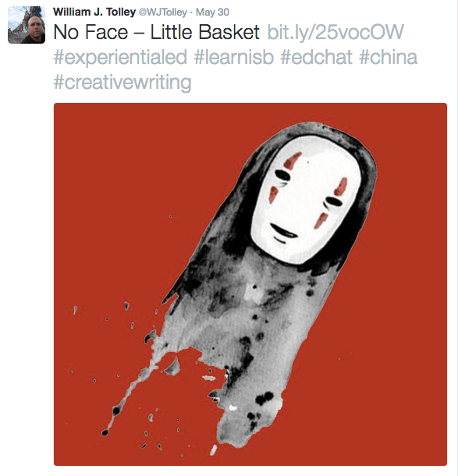Select the #learnisb hashtag
458x476 pixels.
234,57
